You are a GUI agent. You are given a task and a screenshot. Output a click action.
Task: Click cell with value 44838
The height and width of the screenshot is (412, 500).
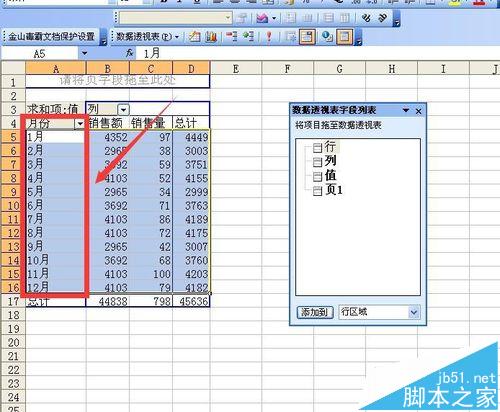pyautogui.click(x=108, y=302)
